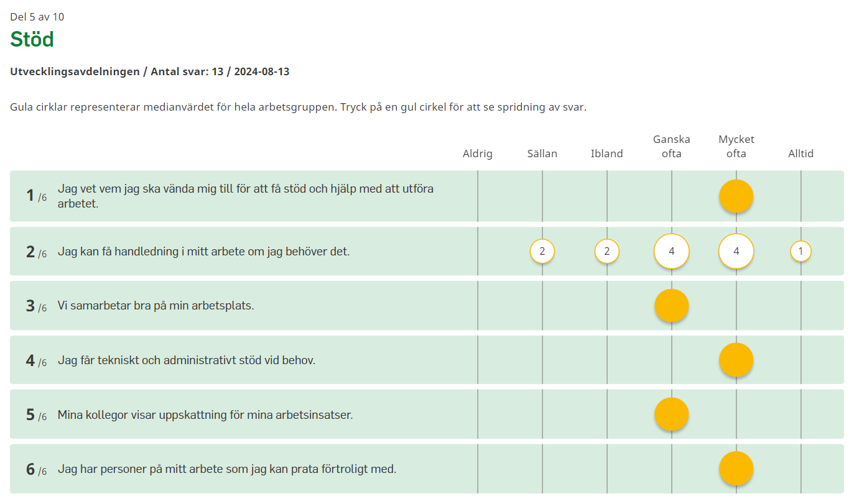Click the 'Ganska ofta' column header
This screenshot has height=504, width=854.
coord(671,146)
